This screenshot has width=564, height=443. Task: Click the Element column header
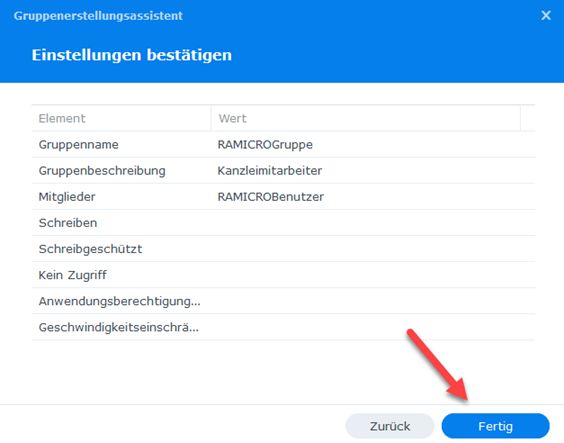tap(122, 118)
